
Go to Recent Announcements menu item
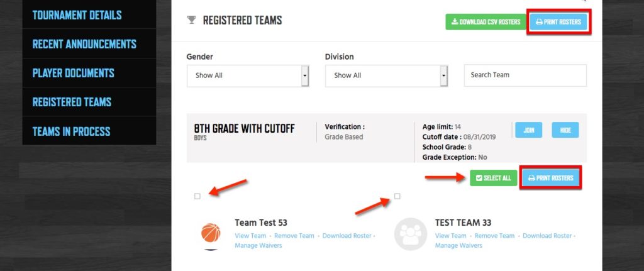click(x=84, y=44)
